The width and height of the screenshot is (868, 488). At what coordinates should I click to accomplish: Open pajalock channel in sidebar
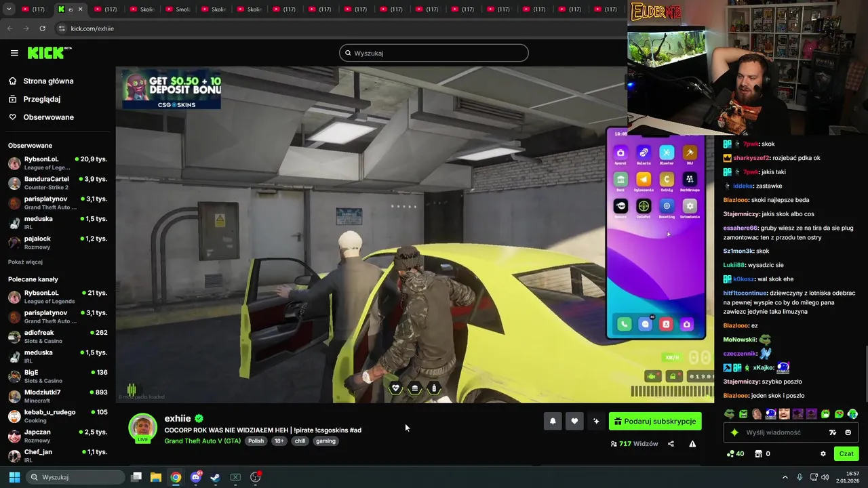point(57,243)
